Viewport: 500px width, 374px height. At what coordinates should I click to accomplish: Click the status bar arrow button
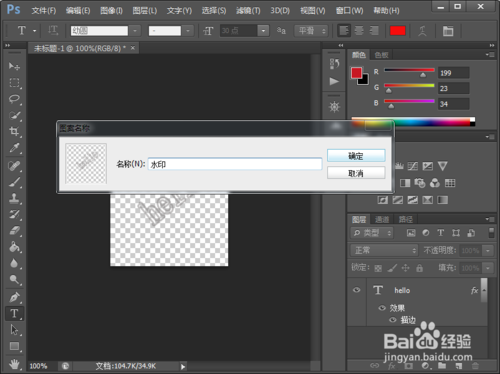pos(183,366)
